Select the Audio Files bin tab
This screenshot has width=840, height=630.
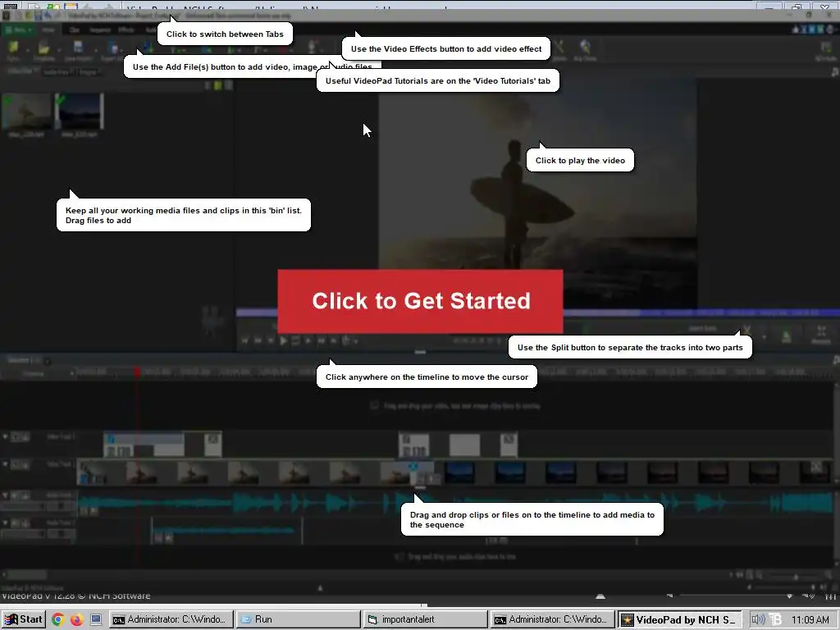pyautogui.click(x=58, y=72)
